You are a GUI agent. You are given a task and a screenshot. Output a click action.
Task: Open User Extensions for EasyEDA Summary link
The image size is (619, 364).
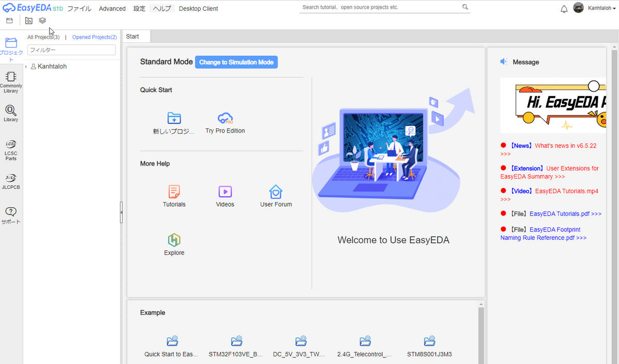pos(550,172)
